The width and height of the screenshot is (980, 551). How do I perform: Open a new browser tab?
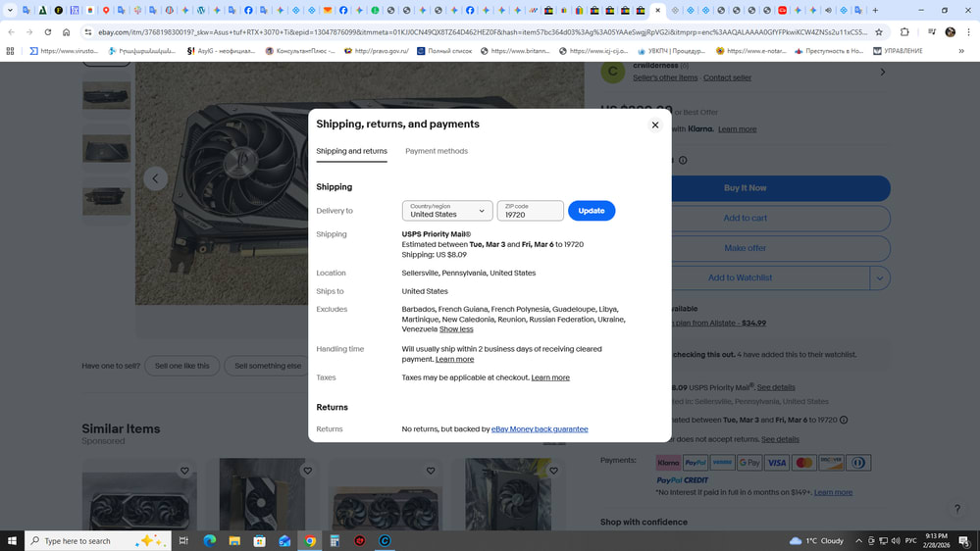875,10
